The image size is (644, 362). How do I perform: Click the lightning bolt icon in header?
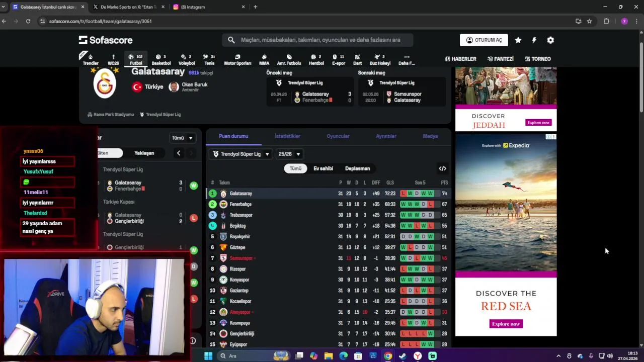point(534,40)
